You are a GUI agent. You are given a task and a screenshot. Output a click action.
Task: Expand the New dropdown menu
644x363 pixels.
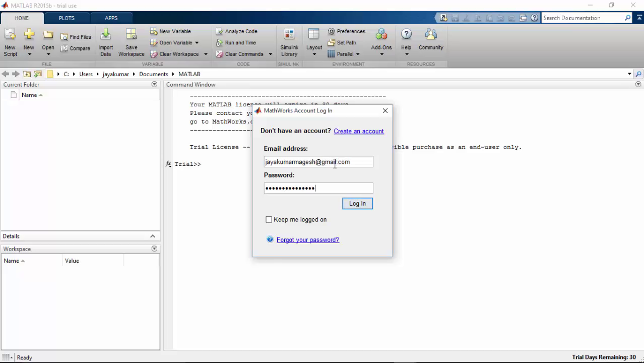pos(29,54)
